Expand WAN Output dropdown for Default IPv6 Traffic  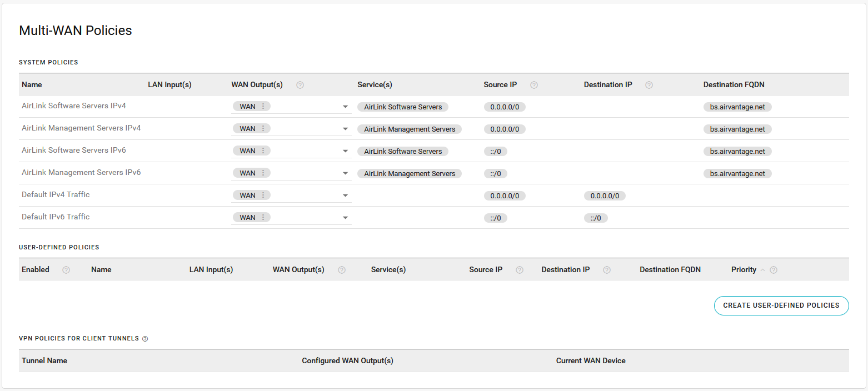coord(345,218)
